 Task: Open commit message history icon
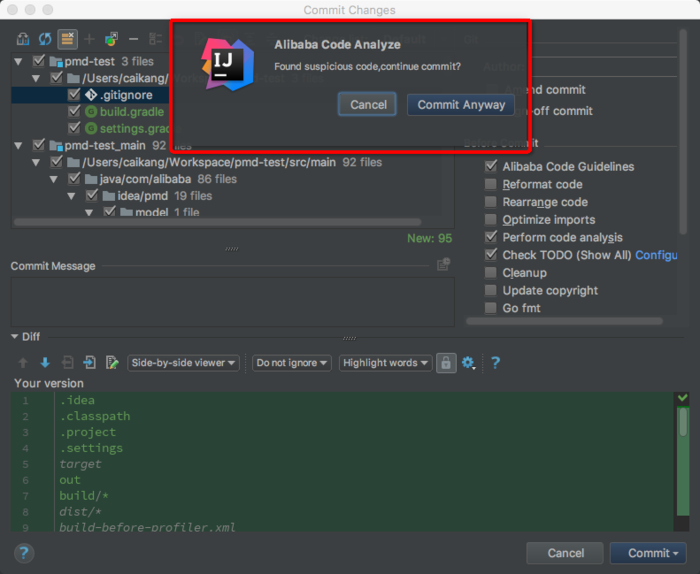tap(443, 264)
